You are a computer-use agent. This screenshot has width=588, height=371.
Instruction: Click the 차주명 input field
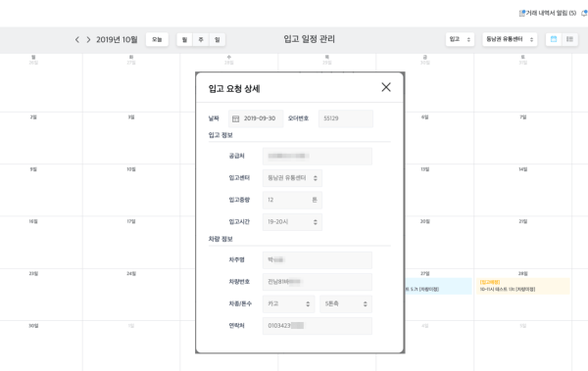318,260
